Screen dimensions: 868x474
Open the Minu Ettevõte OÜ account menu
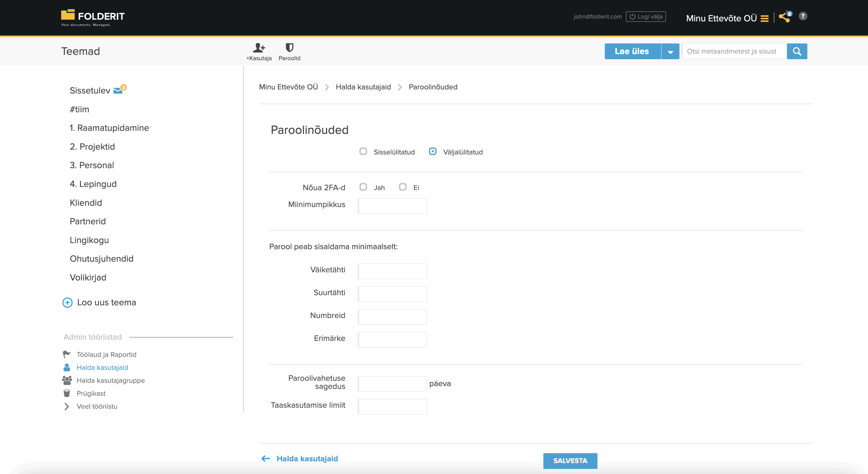[x=721, y=18]
